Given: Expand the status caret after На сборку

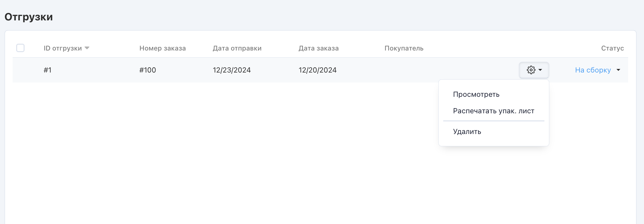Looking at the screenshot, I should (618, 70).
